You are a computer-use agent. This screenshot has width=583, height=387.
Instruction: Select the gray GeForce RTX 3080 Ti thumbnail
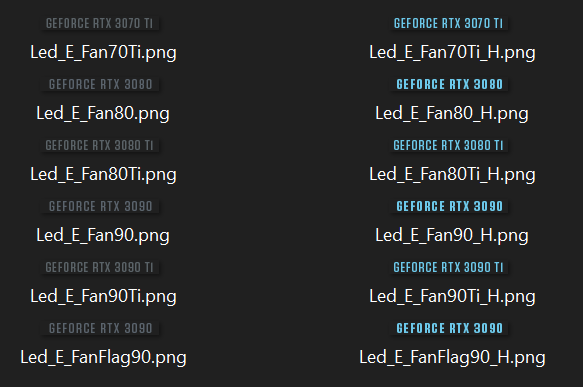coord(100,145)
